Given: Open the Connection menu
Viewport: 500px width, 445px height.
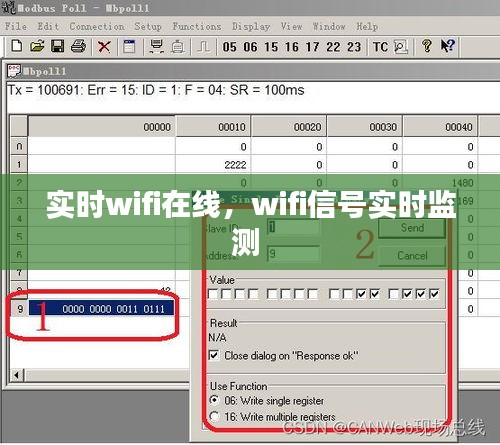Looking at the screenshot, I should 97,26.
